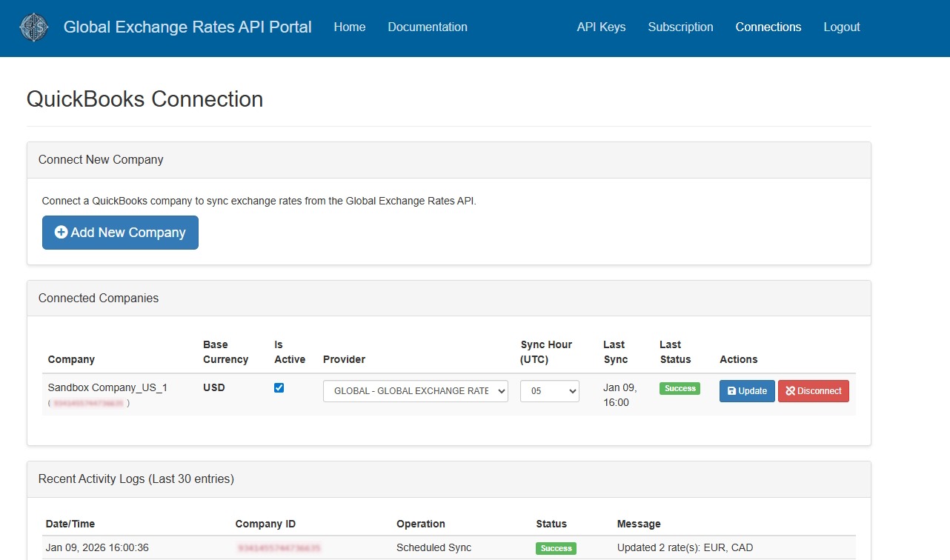The width and height of the screenshot is (950, 560).
Task: Open the Home menu item
Action: point(349,27)
